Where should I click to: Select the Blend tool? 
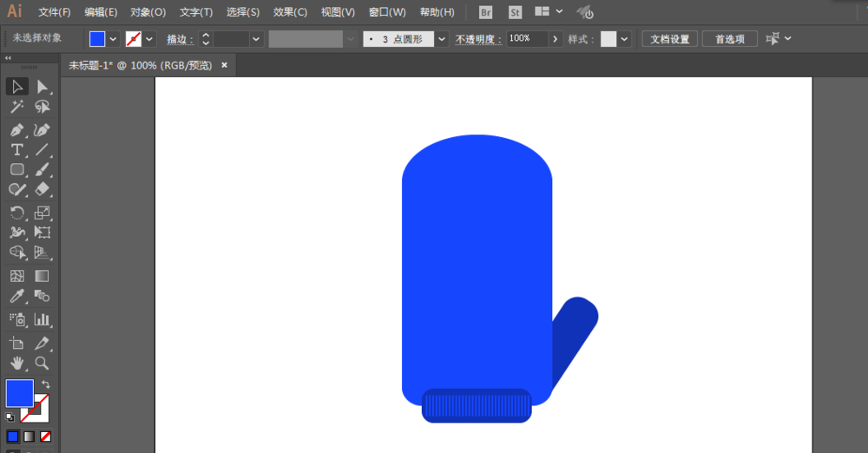point(42,296)
